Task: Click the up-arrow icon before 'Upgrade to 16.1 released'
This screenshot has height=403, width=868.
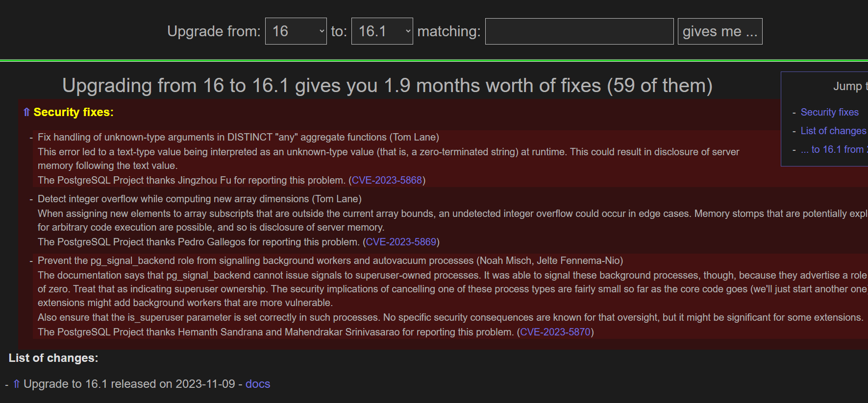Action: (x=17, y=384)
